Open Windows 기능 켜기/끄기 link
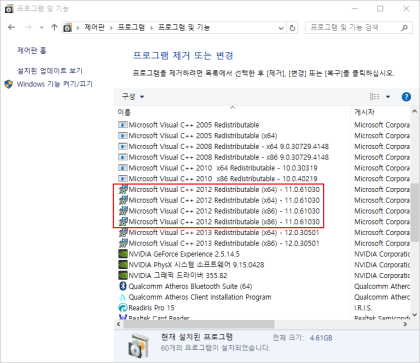Viewport: 420px width, 363px height. pos(55,84)
